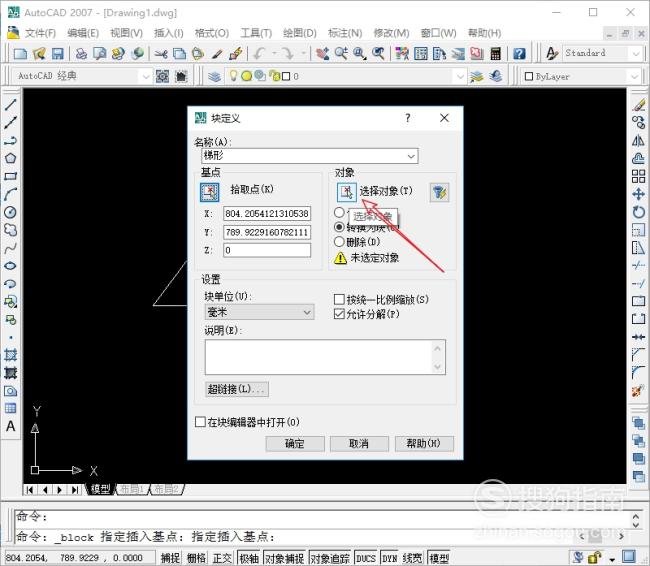This screenshot has height=566, width=650.
Task: Click the Cut scissors icon
Action: point(161,53)
